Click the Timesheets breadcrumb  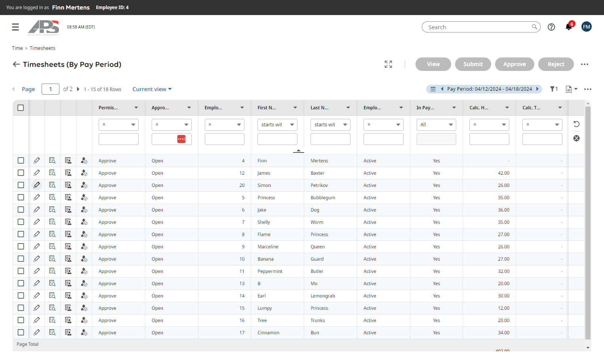pyautogui.click(x=42, y=48)
